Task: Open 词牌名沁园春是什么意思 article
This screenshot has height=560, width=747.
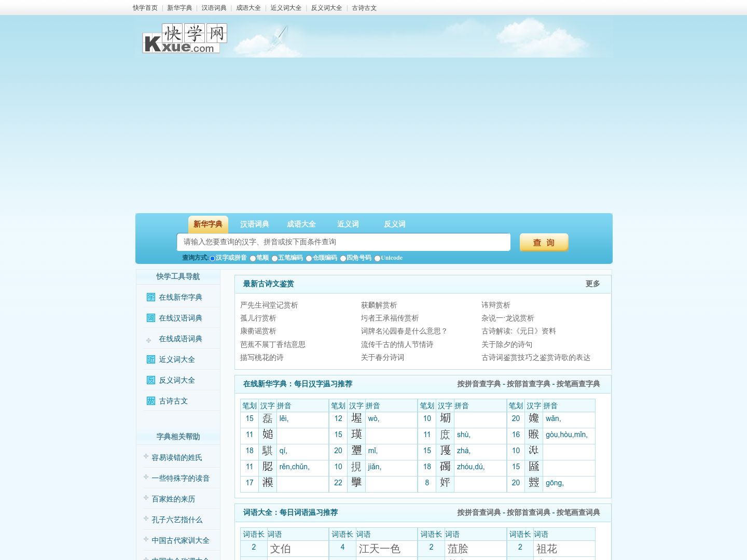Action: coord(404,331)
